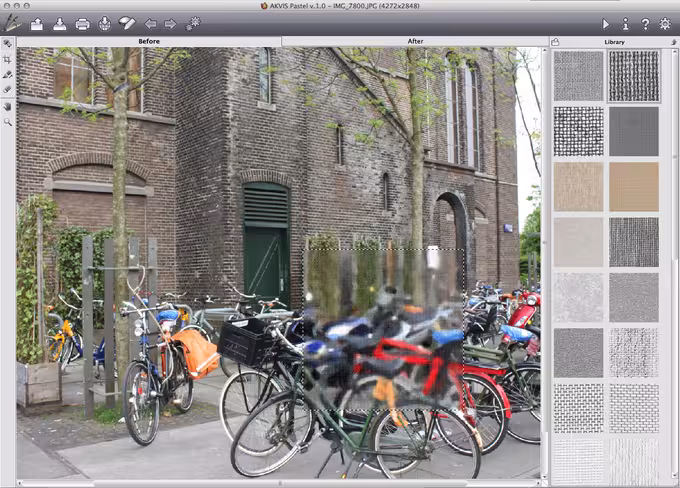This screenshot has width=680, height=488.
Task: Choose the solid tan orange texture
Action: pyautogui.click(x=634, y=187)
